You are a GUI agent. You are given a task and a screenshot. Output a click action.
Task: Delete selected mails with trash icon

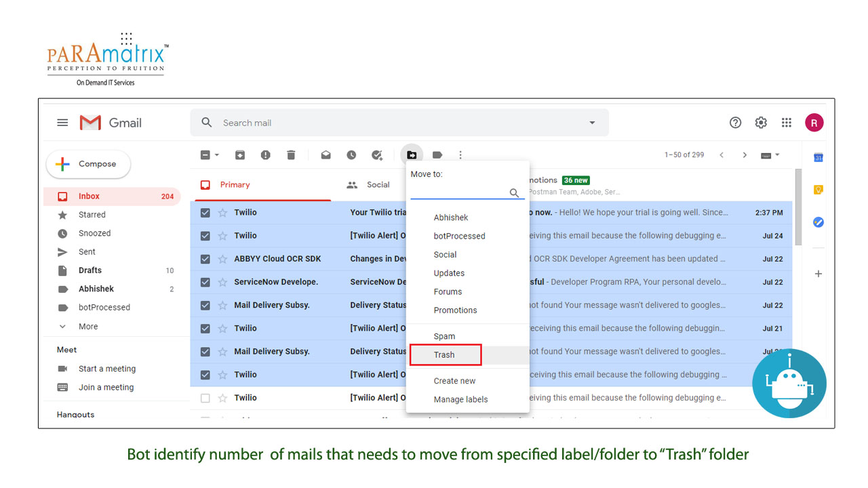[291, 155]
